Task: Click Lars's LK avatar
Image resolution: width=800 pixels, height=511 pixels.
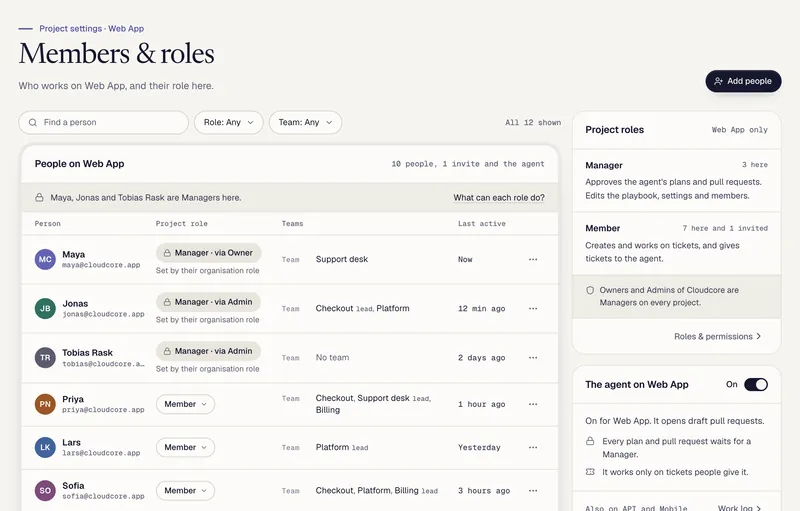Action: (x=45, y=447)
